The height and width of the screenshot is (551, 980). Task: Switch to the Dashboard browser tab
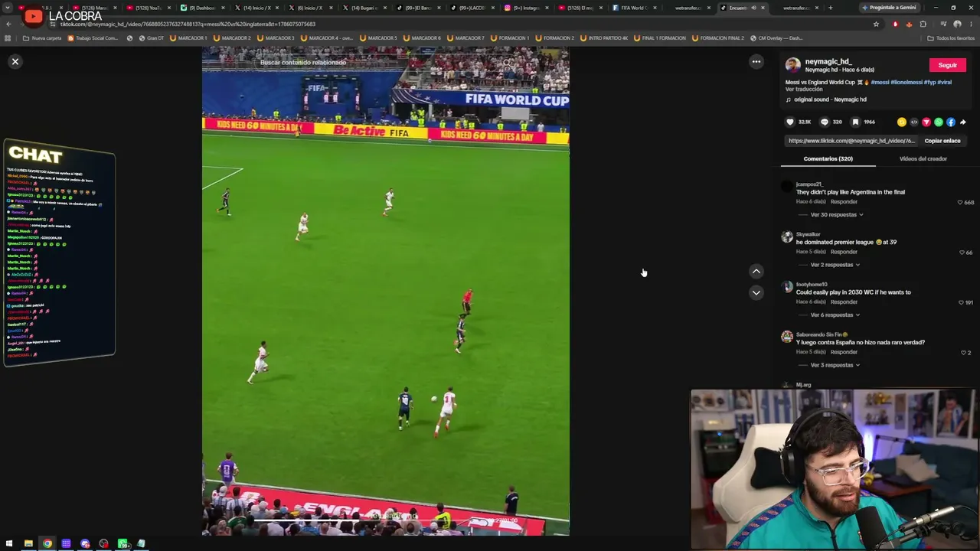click(201, 8)
